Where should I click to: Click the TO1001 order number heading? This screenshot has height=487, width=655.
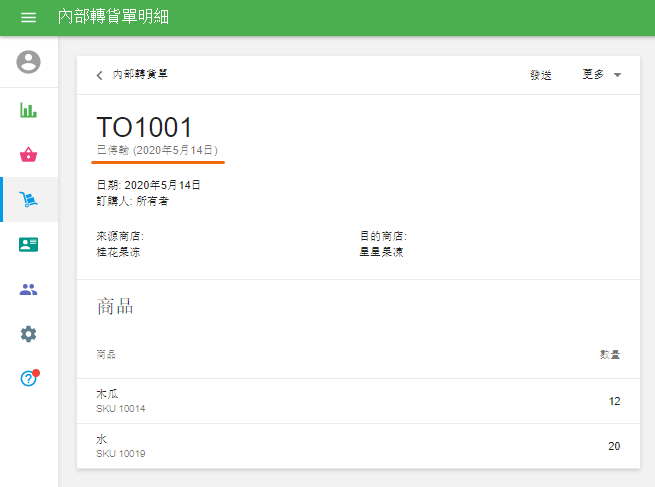point(144,127)
